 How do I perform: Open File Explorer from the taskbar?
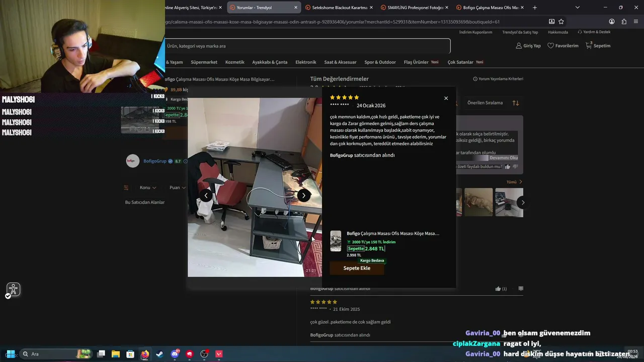[x=116, y=354]
